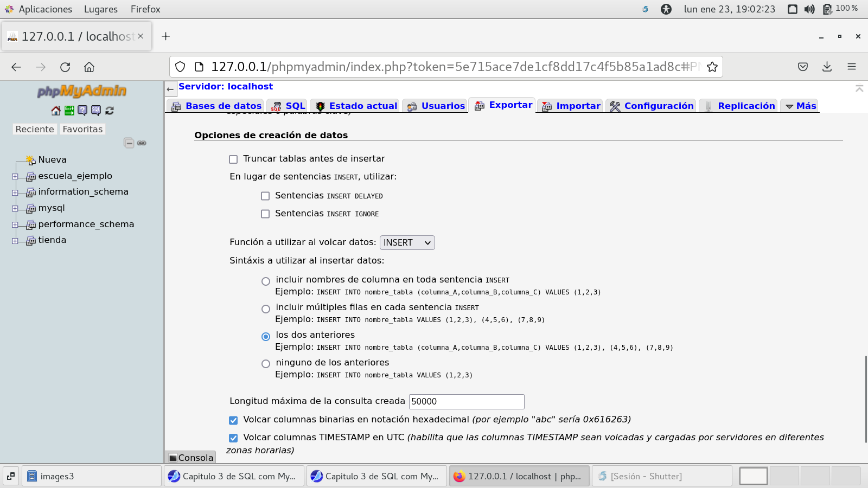
Task: Collapse all navigation tree items
Action: pos(129,143)
